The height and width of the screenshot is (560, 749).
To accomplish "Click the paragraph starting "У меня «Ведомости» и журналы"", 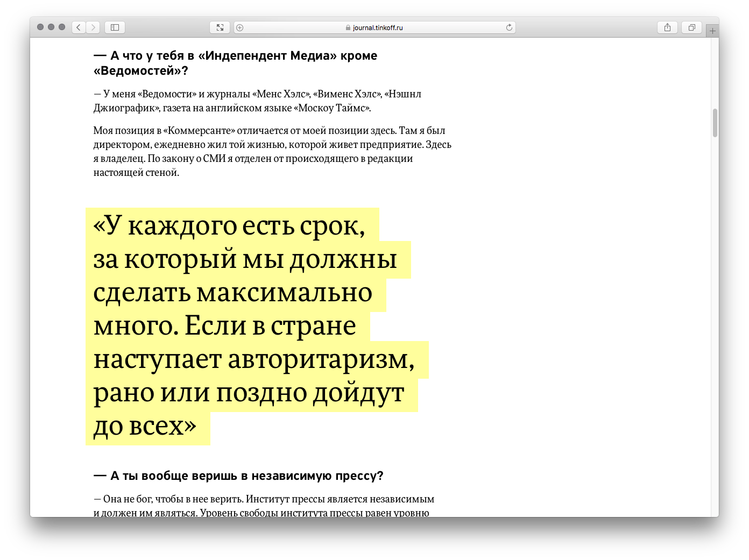I will (257, 101).
